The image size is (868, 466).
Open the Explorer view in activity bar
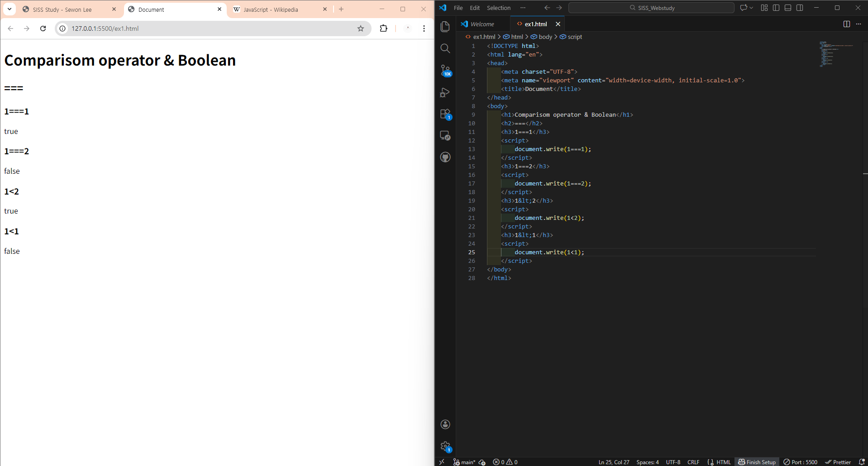pos(445,27)
